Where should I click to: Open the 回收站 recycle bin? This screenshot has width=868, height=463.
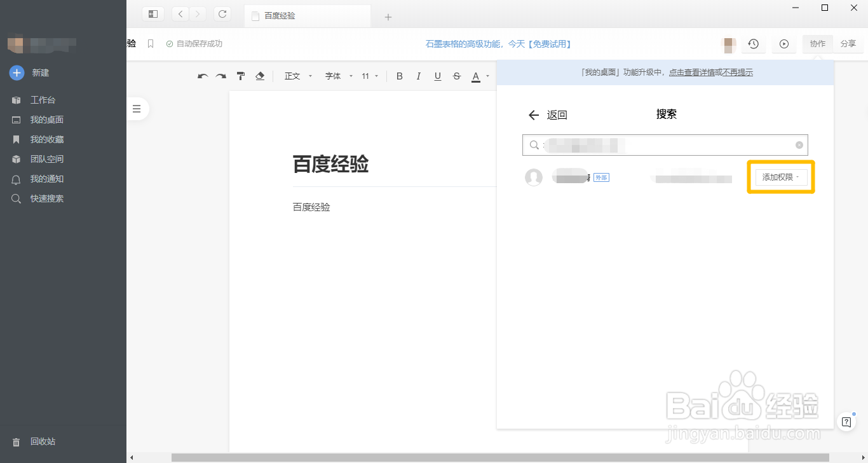(x=43, y=441)
